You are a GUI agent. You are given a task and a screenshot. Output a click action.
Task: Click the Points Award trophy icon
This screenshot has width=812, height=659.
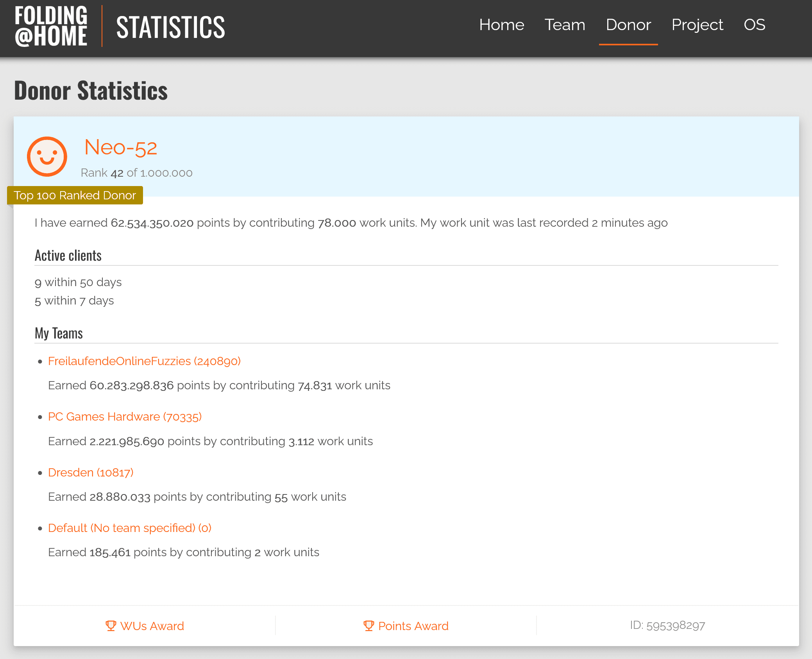tap(368, 626)
